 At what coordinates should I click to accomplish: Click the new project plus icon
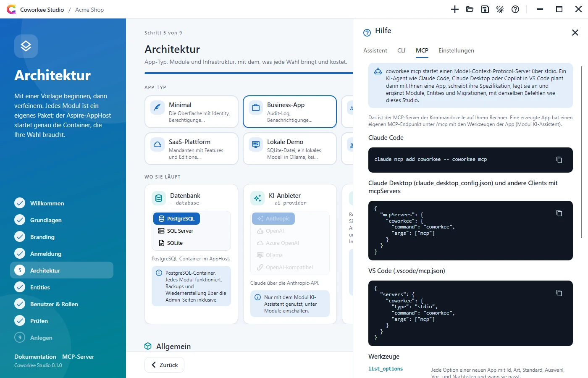(455, 9)
